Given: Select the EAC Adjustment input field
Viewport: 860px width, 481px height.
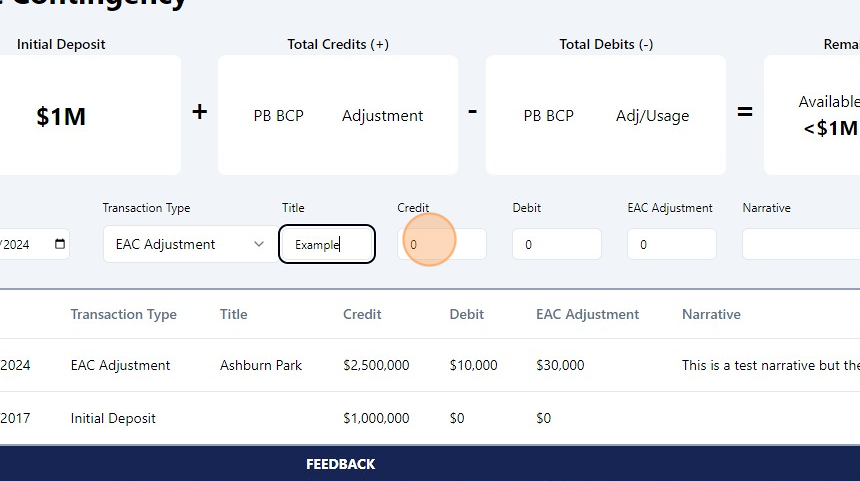Looking at the screenshot, I should tap(671, 244).
